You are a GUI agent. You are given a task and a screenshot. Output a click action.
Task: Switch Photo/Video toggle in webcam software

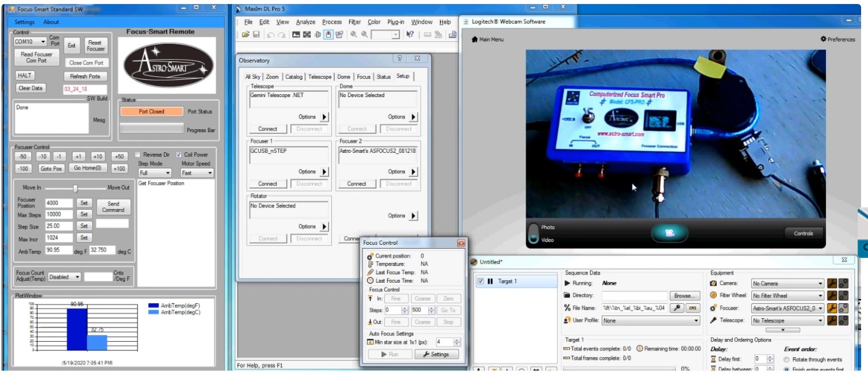(534, 233)
